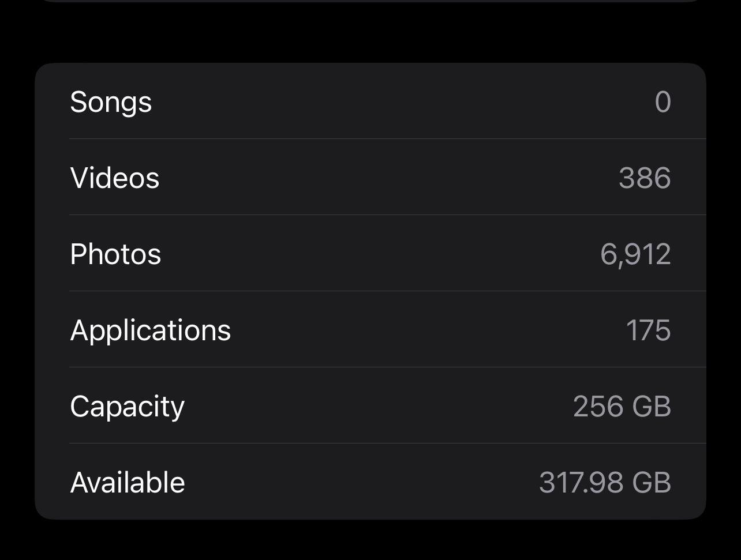Tap the Songs label text

111,102
